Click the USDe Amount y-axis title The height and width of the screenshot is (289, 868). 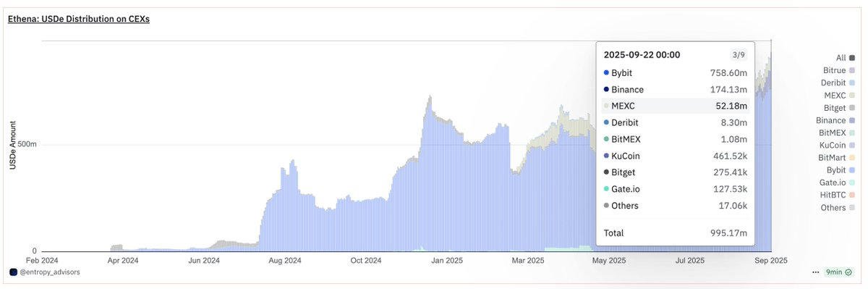[12, 146]
